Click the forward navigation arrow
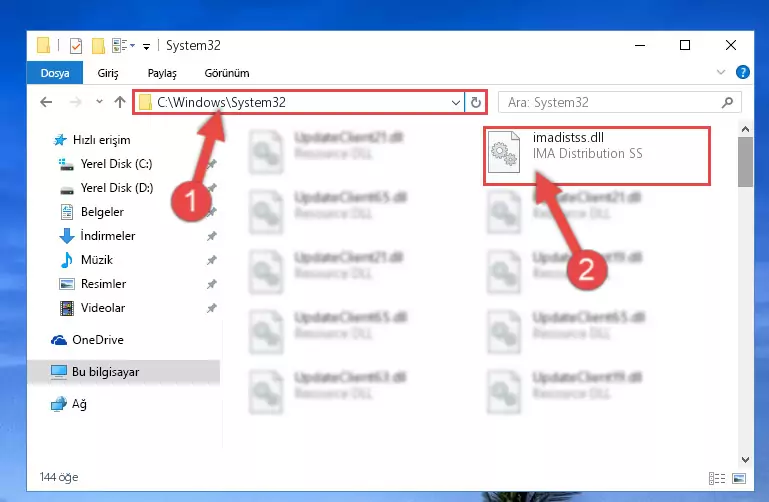The image size is (769, 502). (75, 102)
